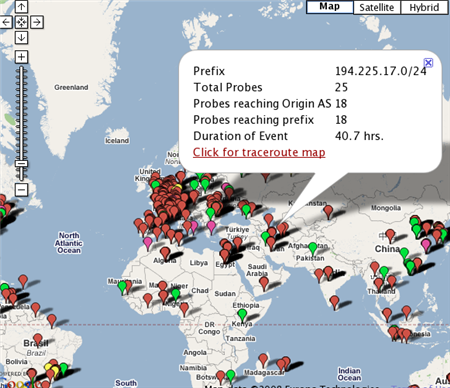Pan the map up with arrow button
The height and width of the screenshot is (388, 450).
21,6
